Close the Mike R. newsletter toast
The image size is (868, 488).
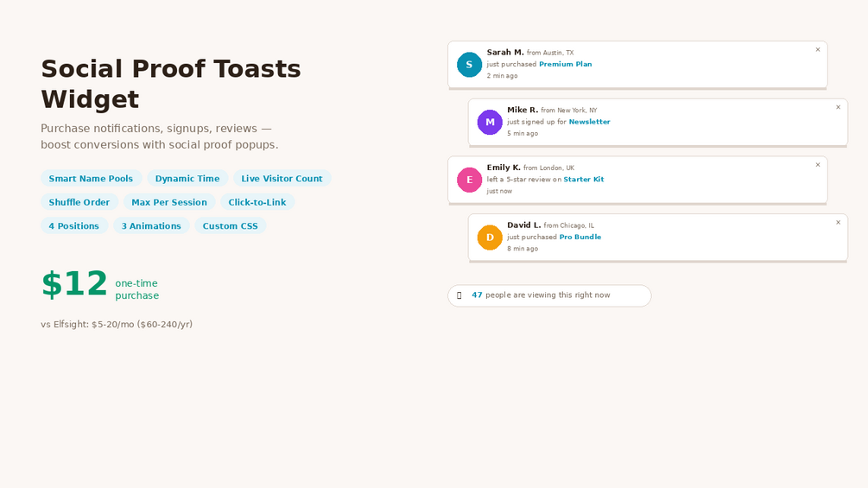(838, 108)
